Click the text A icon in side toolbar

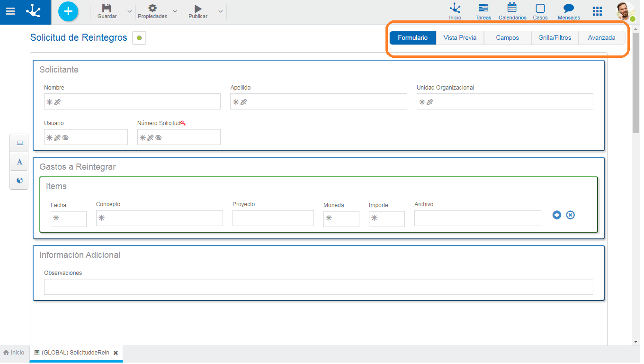click(x=19, y=162)
